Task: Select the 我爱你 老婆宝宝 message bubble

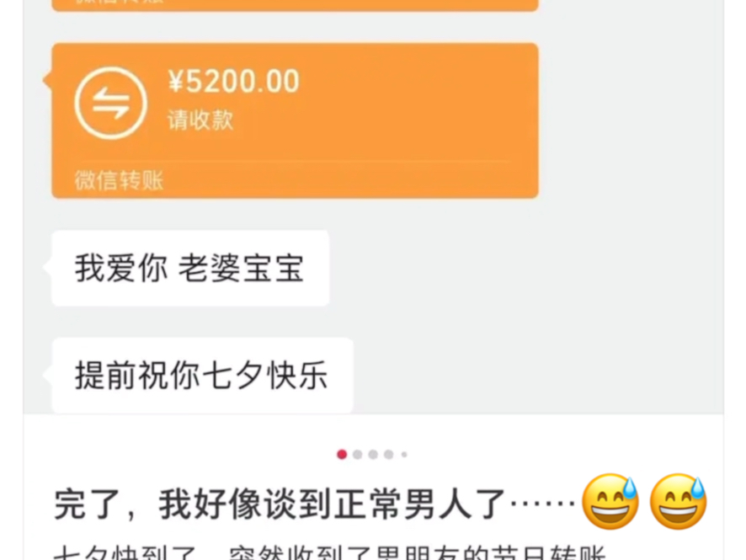Action: [190, 268]
